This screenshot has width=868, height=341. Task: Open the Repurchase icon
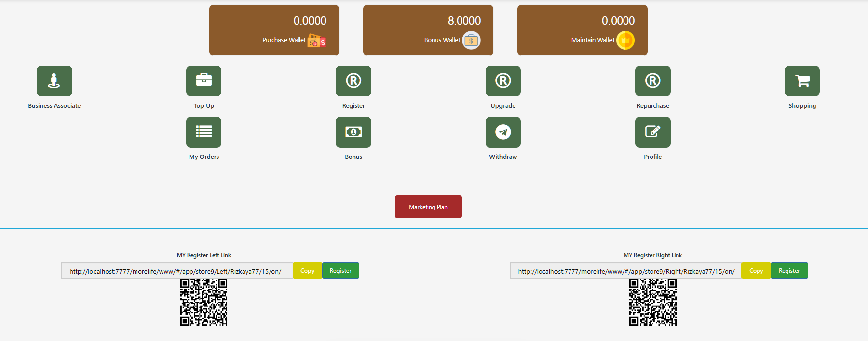tap(653, 81)
